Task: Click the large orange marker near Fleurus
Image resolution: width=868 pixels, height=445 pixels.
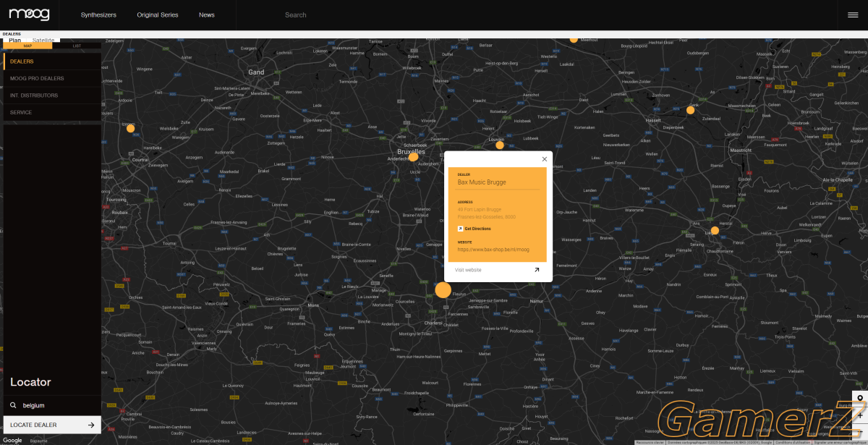Action: 443,290
